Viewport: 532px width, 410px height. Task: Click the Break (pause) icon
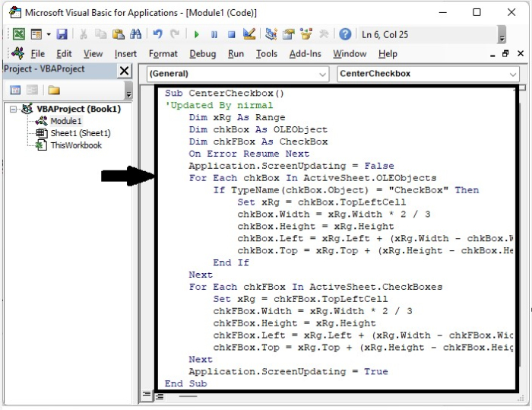[214, 34]
